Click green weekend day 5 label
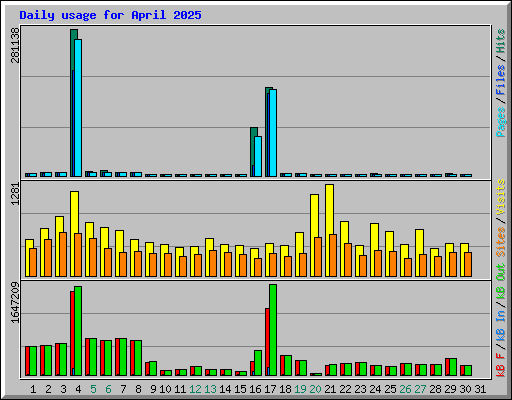The height and width of the screenshot is (400, 512). (x=93, y=389)
